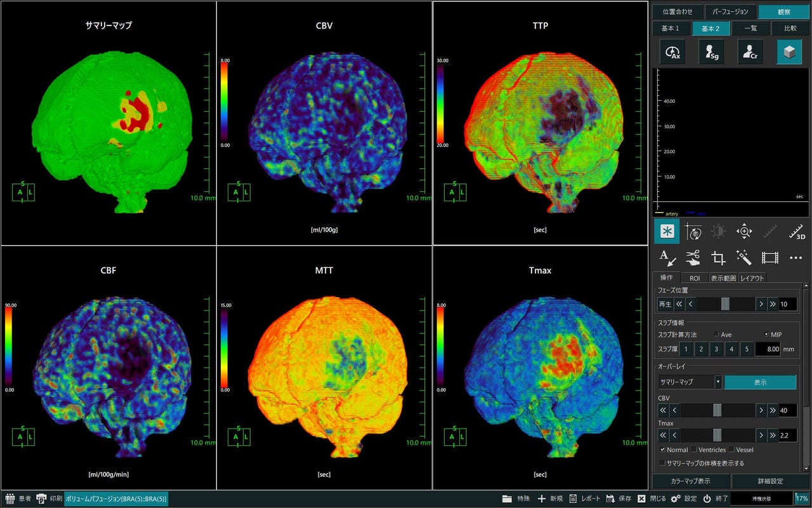Click the 詳細設定 button
The image size is (812, 508).
tap(770, 481)
